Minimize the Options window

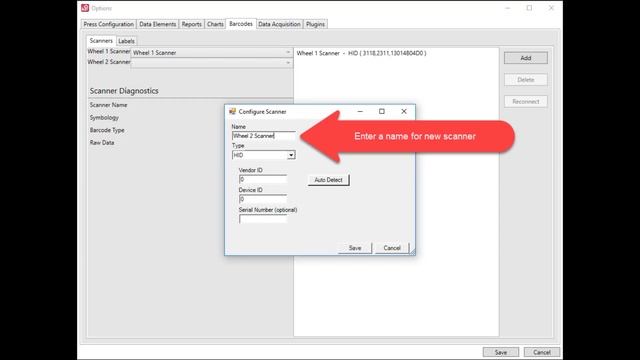pos(508,8)
